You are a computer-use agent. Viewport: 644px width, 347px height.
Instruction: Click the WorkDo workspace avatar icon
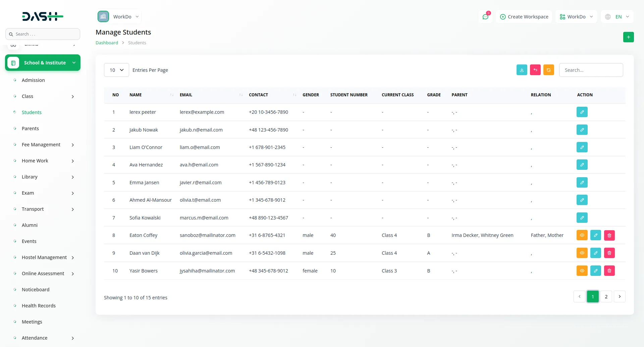103,16
